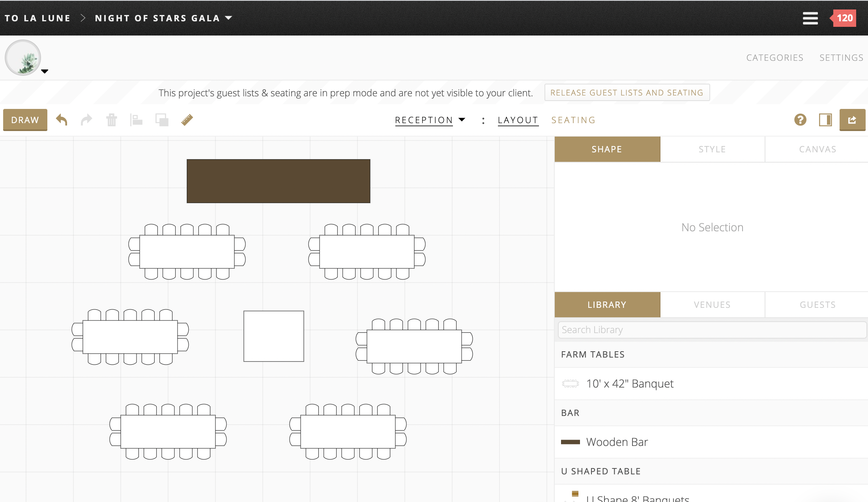Select the Undo icon in toolbar
Screen dimensions: 868x502
tap(62, 120)
